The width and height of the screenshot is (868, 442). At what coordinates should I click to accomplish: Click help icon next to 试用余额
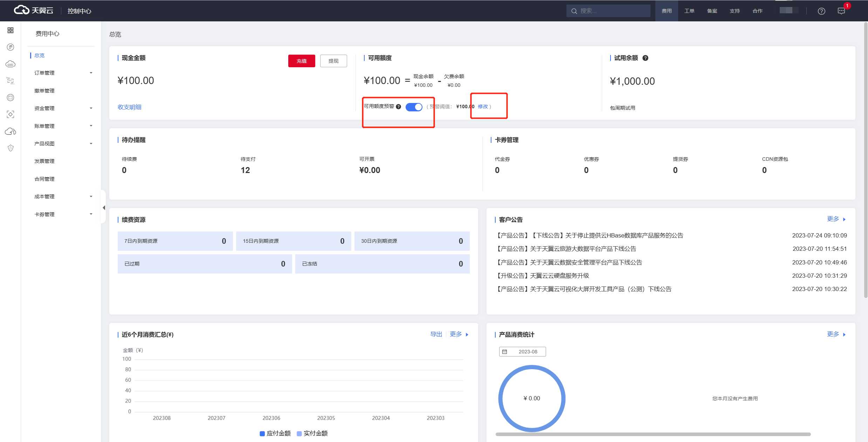tap(646, 58)
